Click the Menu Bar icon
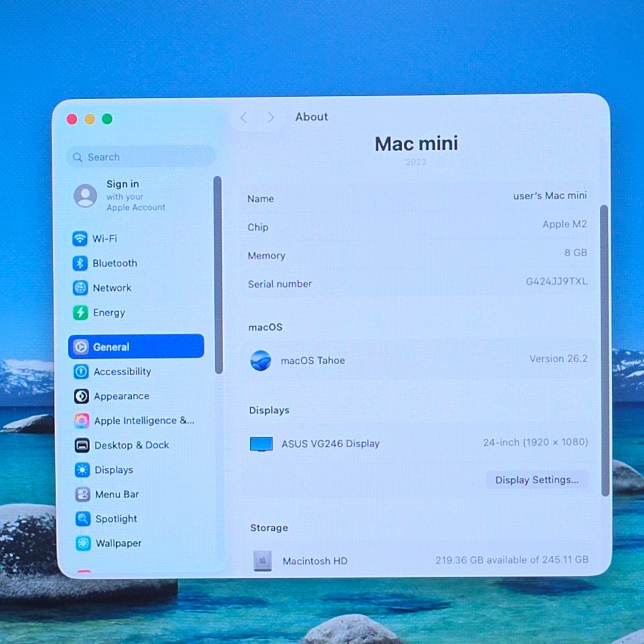The height and width of the screenshot is (644, 644). pyautogui.click(x=83, y=495)
